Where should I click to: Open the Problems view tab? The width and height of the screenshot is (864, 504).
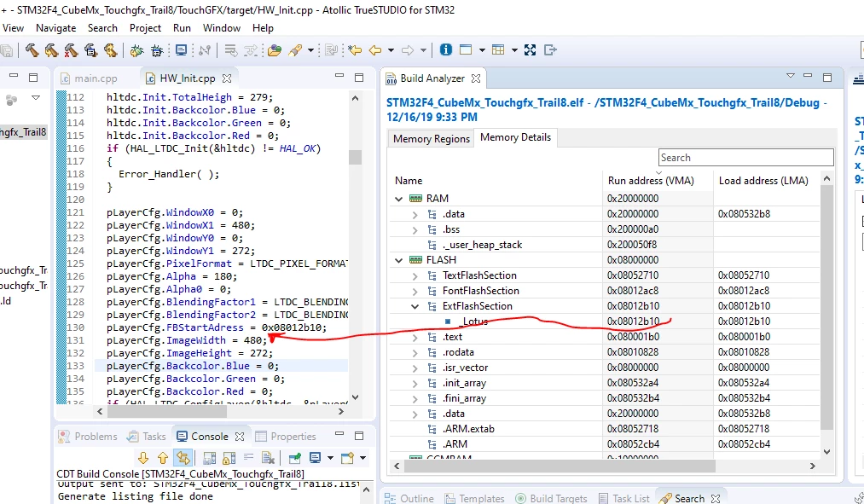pos(88,437)
